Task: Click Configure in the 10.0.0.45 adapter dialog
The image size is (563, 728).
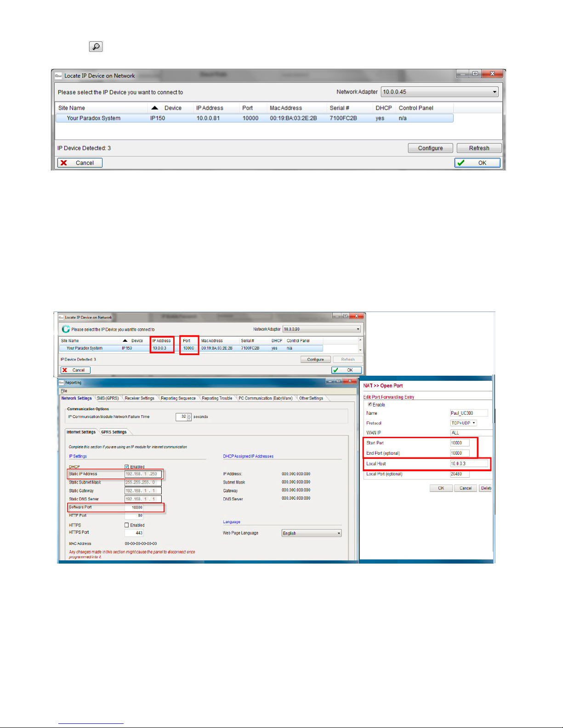Action: point(430,148)
